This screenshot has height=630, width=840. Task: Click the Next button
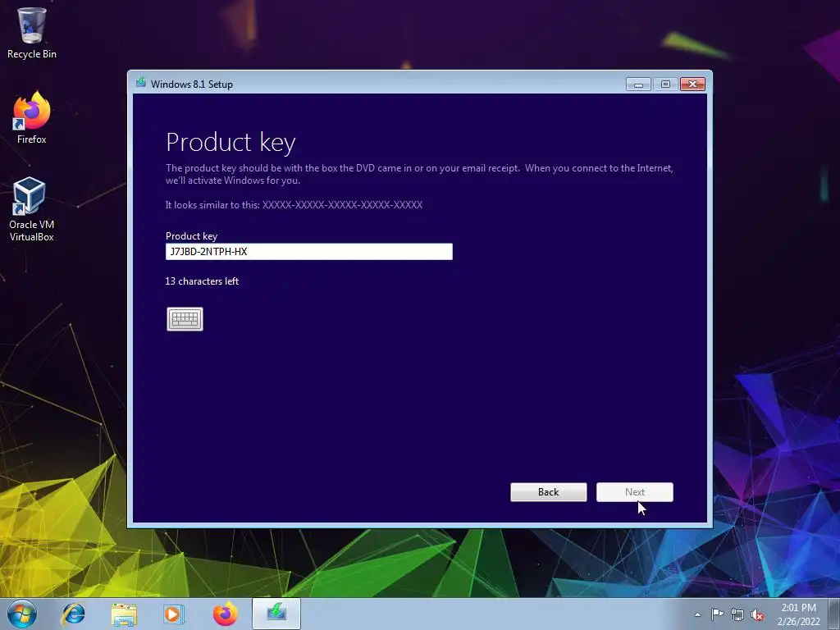tap(635, 492)
